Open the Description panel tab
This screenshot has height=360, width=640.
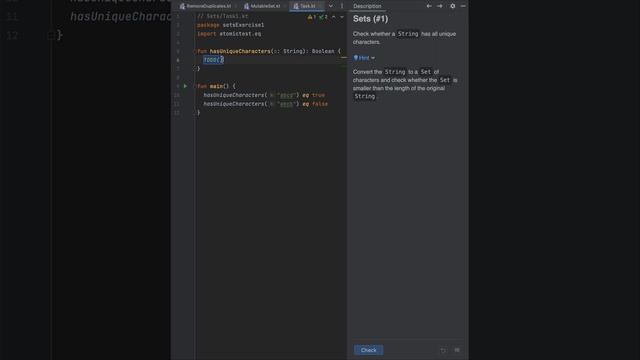pos(367,6)
